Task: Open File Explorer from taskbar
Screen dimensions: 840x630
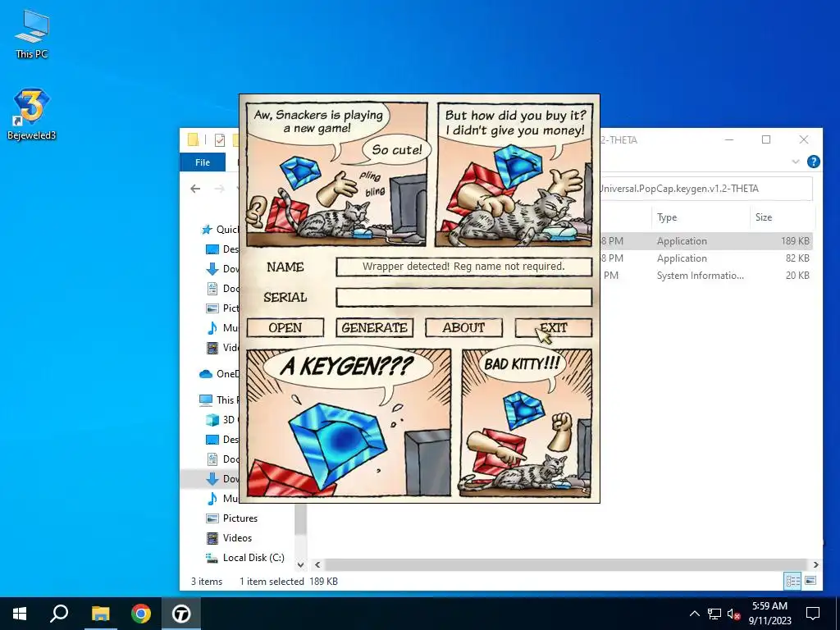Action: 100,614
